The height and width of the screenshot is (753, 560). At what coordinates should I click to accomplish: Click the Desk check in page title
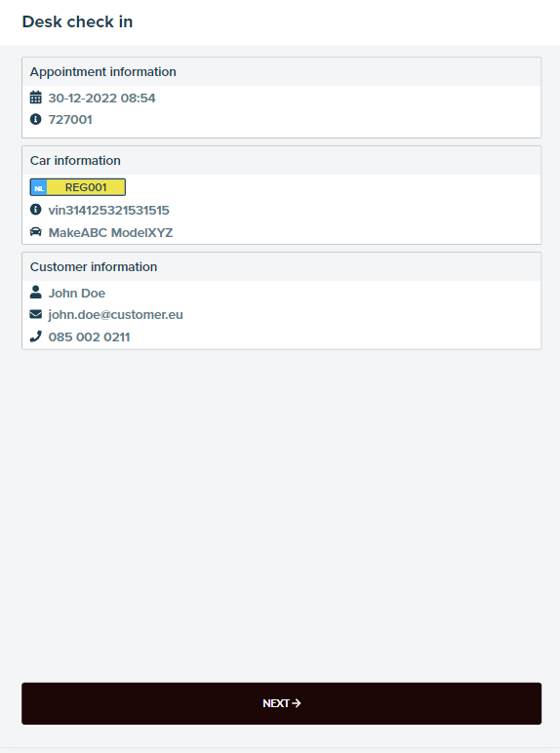click(77, 21)
